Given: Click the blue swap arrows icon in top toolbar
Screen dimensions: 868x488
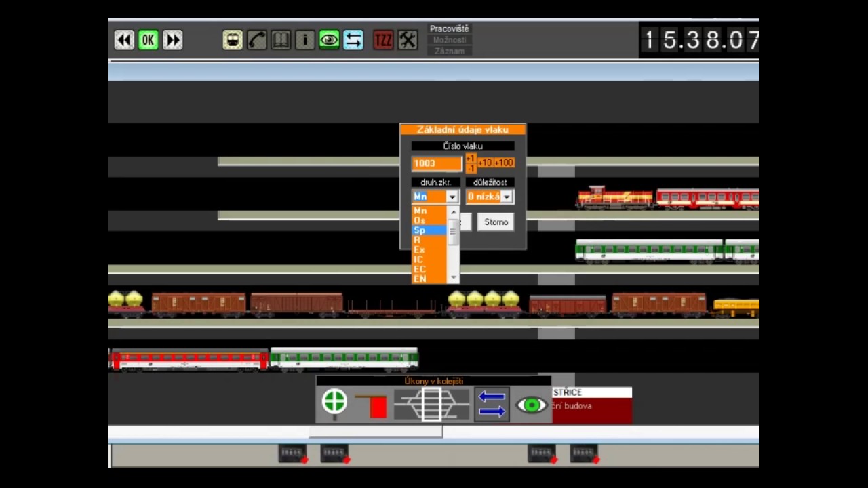Looking at the screenshot, I should tap(353, 40).
